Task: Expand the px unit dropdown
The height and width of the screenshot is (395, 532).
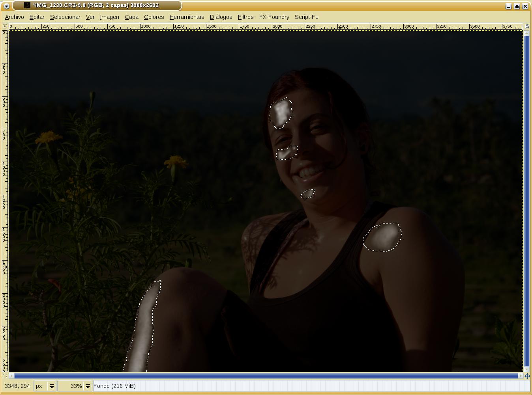Action: pos(52,386)
